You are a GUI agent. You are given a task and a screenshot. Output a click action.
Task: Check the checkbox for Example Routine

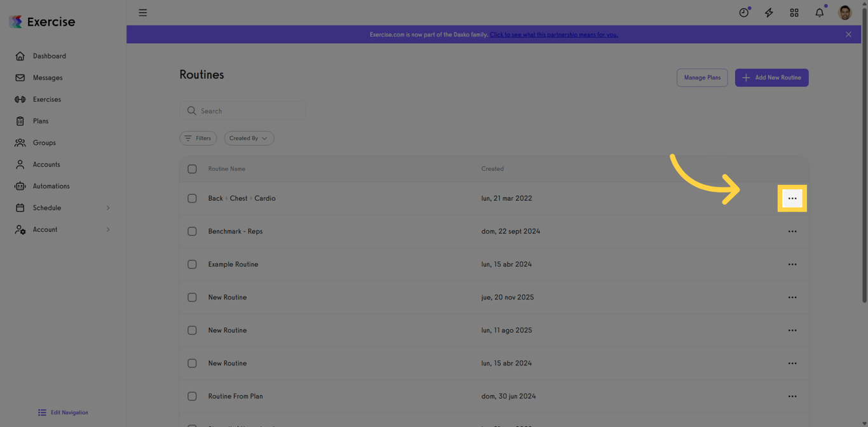click(x=192, y=264)
